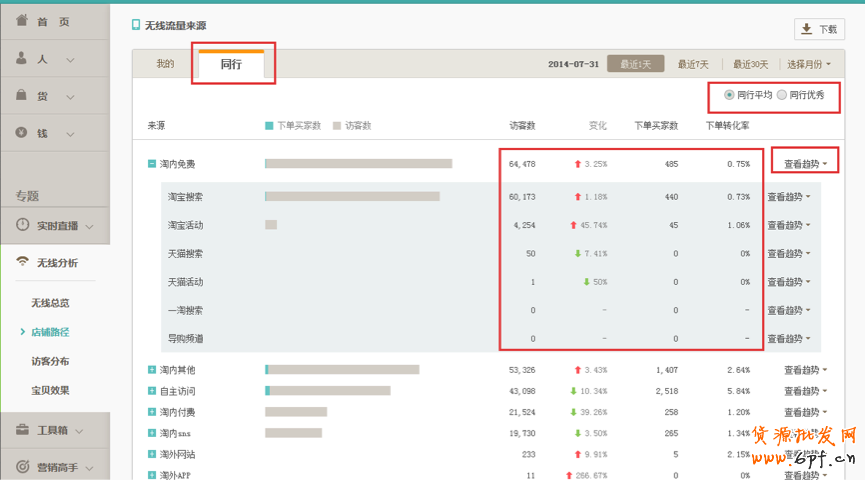Open 访客分布 in the sidebar
This screenshot has width=866, height=480.
pos(50,361)
